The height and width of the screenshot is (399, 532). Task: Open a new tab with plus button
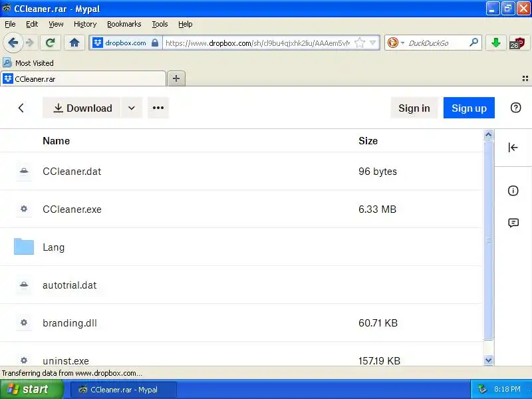(176, 78)
